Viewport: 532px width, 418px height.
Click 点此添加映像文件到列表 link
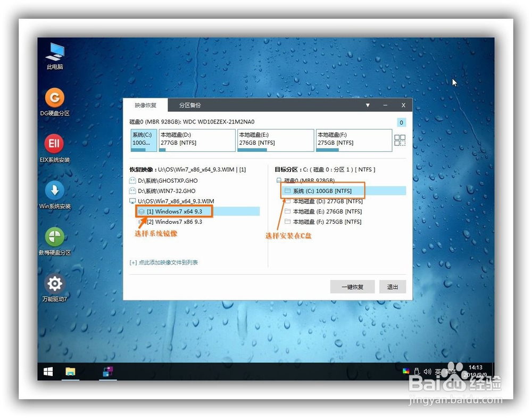pos(163,262)
